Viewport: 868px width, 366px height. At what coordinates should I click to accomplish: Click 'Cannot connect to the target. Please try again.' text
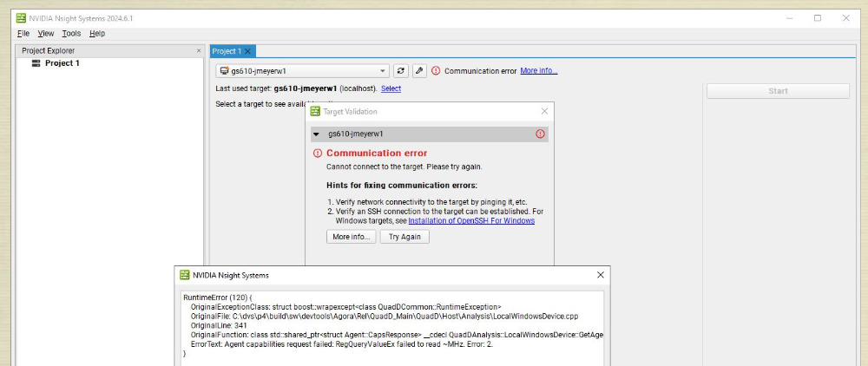point(404,167)
